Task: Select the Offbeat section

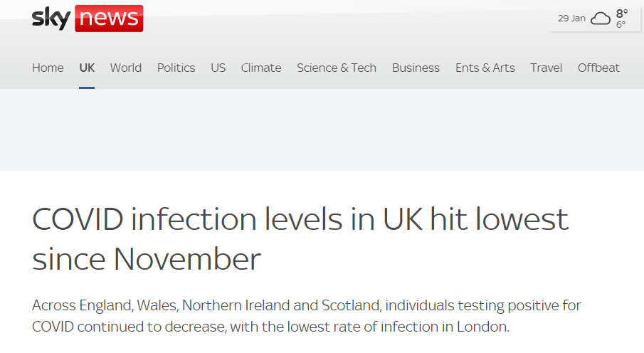Action: click(x=598, y=68)
